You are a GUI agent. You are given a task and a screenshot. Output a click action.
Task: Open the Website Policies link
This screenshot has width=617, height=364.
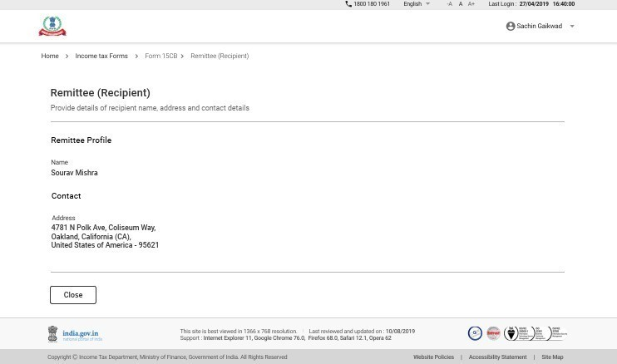[x=433, y=357]
